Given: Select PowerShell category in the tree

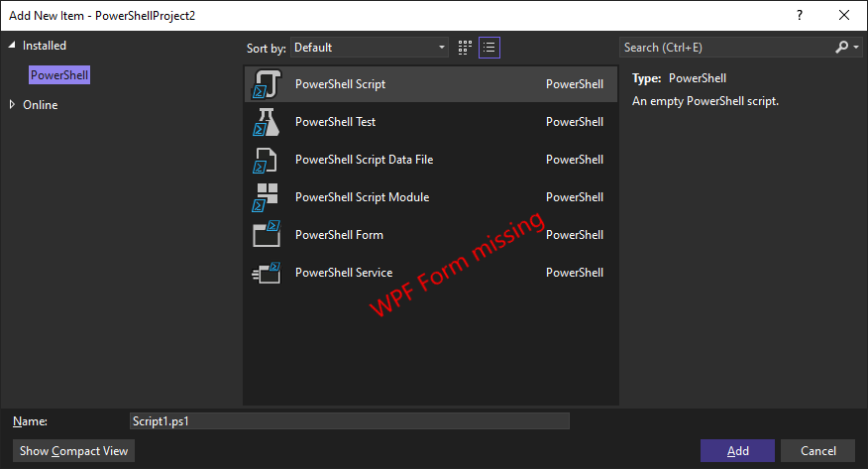Looking at the screenshot, I should 59,75.
